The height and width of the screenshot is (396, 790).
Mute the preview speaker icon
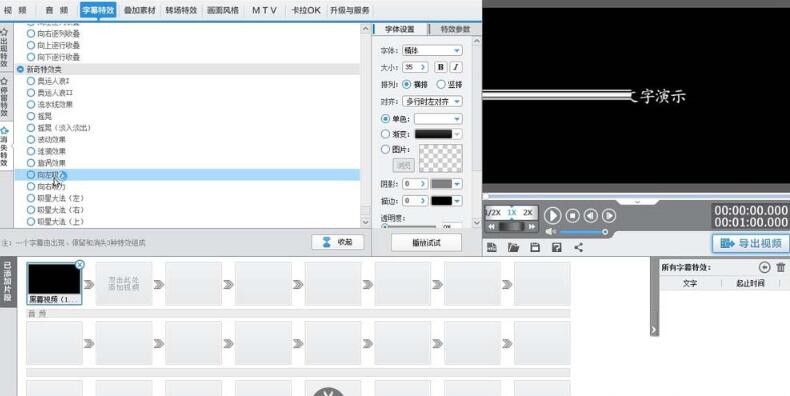point(551,232)
